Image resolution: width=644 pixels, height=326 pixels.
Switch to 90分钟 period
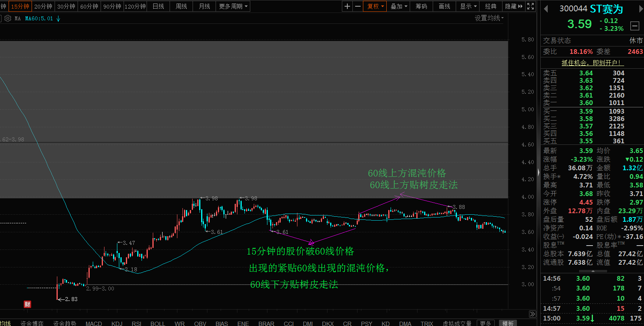(x=112, y=6)
